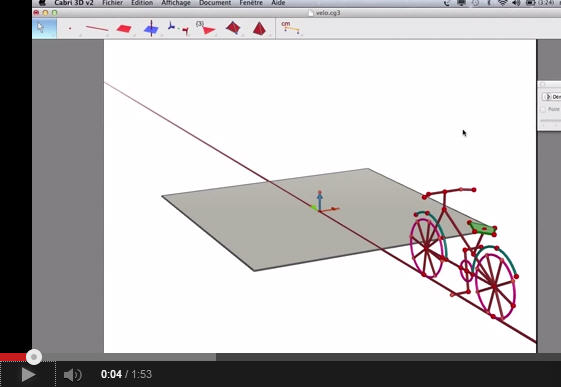Play the video
Viewport: 561px width, 387px height.
coord(28,375)
